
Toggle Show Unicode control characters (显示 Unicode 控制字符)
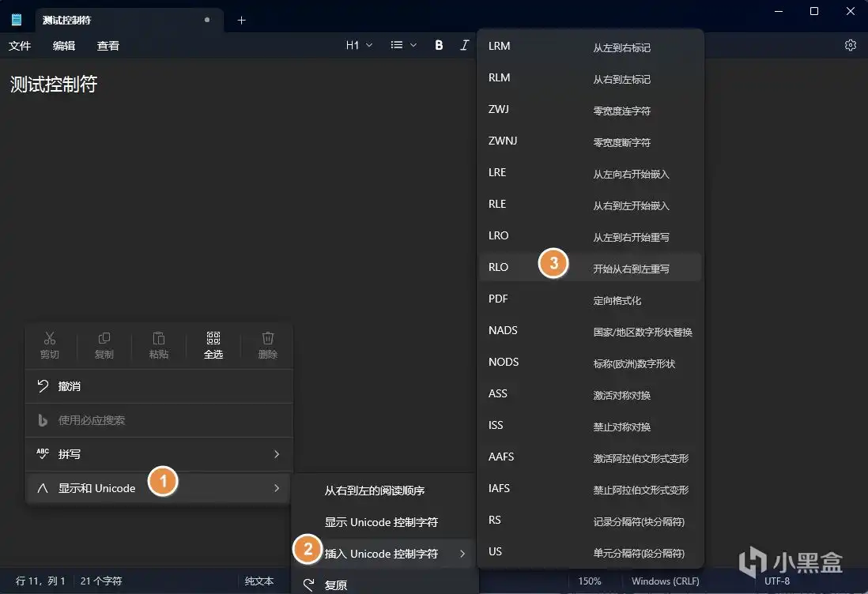381,522
